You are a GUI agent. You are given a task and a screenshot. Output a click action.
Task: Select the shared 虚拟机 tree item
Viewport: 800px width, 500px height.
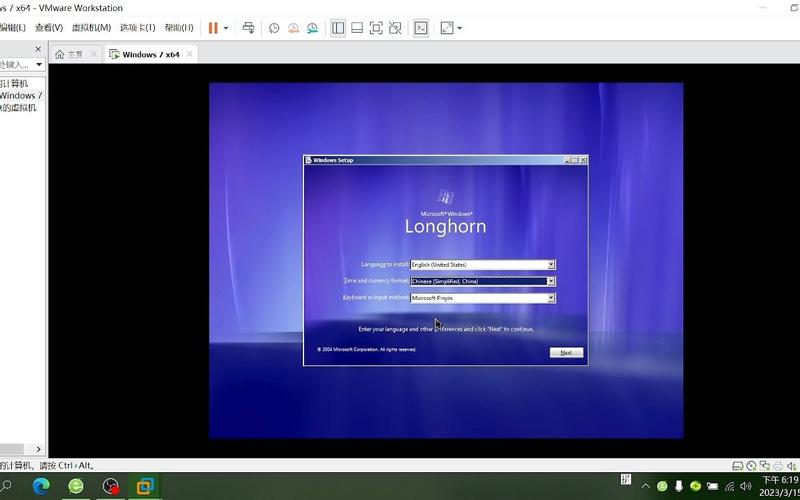tap(18, 108)
